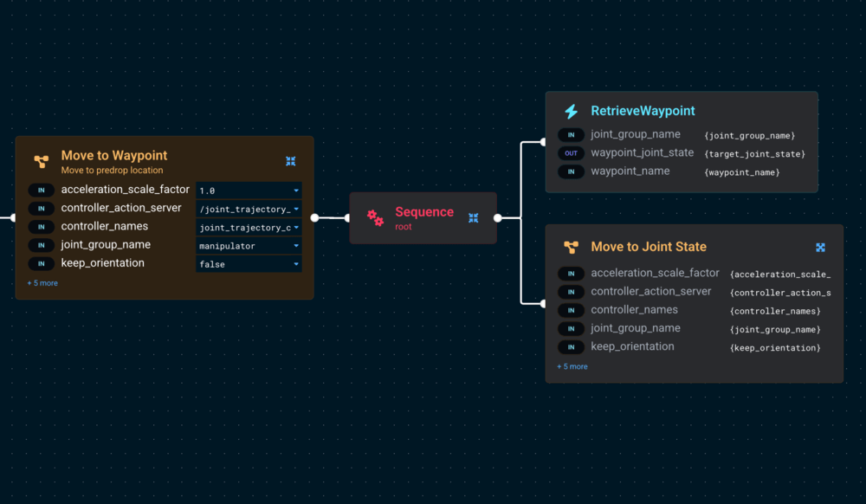Expand the +5 more link on Move to Waypoint
This screenshot has width=866, height=504.
42,282
